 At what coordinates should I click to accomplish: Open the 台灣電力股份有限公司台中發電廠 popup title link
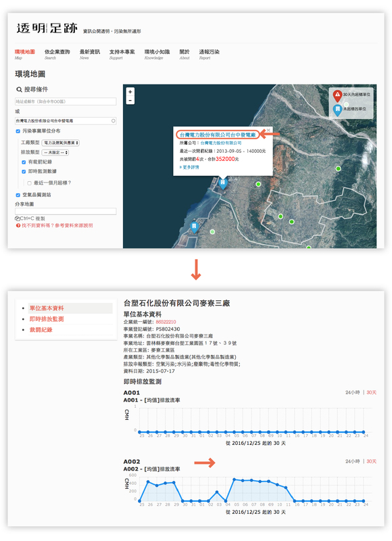point(218,135)
